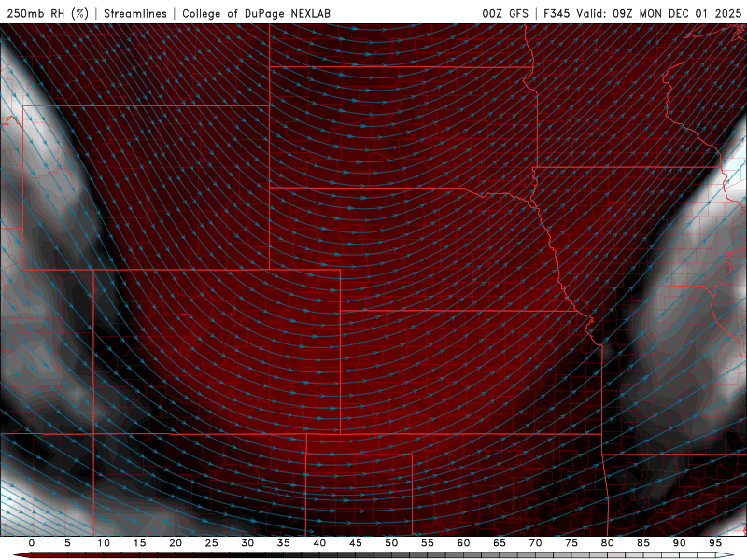
Task: Click the 90 tick label on the colorbar
Action: [x=679, y=543]
